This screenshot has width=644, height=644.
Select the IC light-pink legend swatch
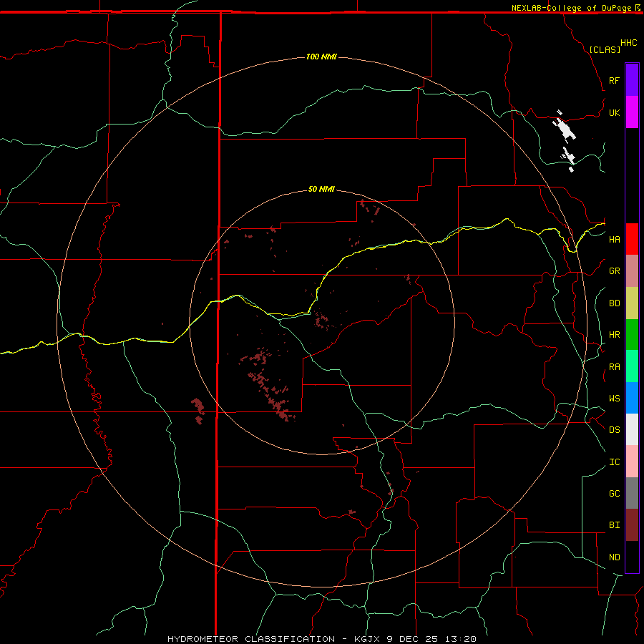(x=632, y=462)
